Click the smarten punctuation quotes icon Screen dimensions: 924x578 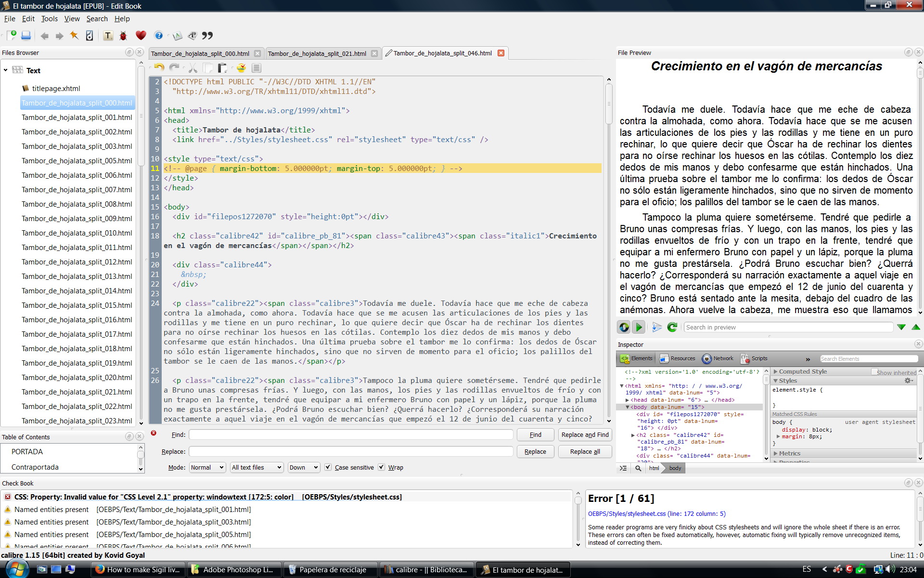[x=207, y=36]
